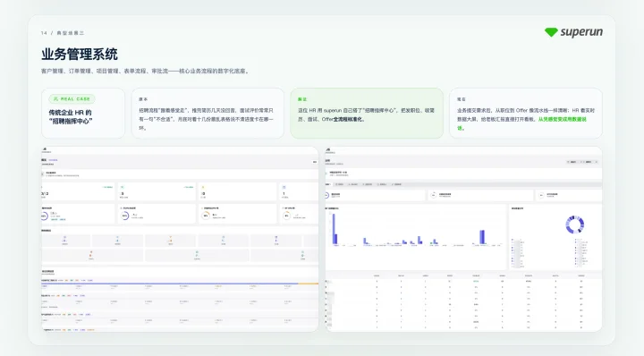Click the stat card with green icon
The width and height of the screenshot is (644, 356).
click(157, 191)
